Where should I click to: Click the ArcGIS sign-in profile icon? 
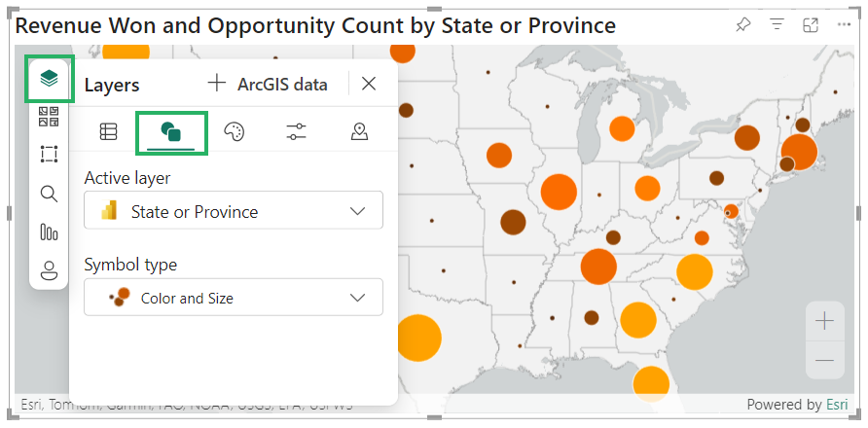49,269
